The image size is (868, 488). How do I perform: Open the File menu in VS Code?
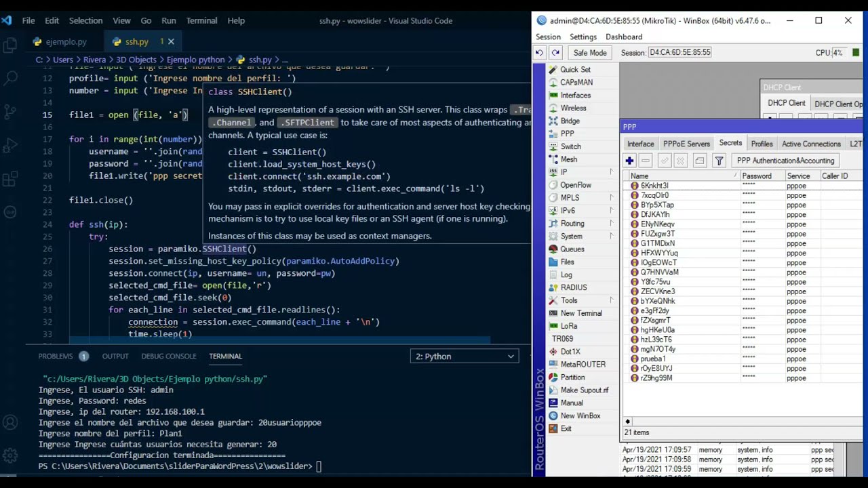click(x=28, y=20)
